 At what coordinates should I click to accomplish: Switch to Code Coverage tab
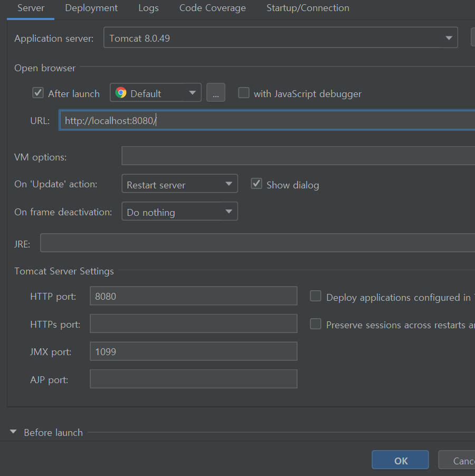tap(213, 8)
